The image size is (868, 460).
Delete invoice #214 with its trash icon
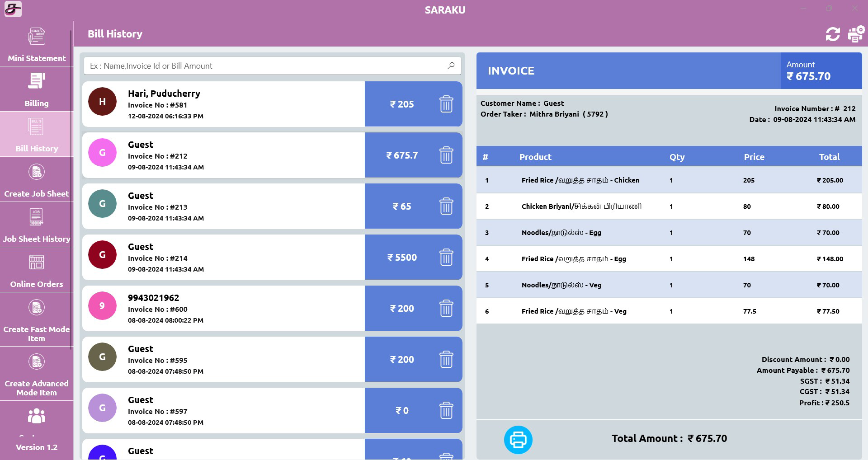446,257
